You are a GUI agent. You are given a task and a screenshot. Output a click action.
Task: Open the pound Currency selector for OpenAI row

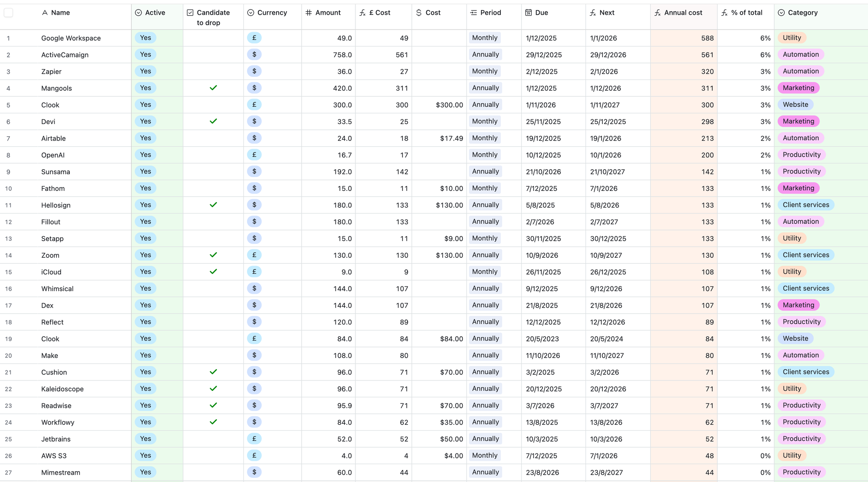coord(254,155)
